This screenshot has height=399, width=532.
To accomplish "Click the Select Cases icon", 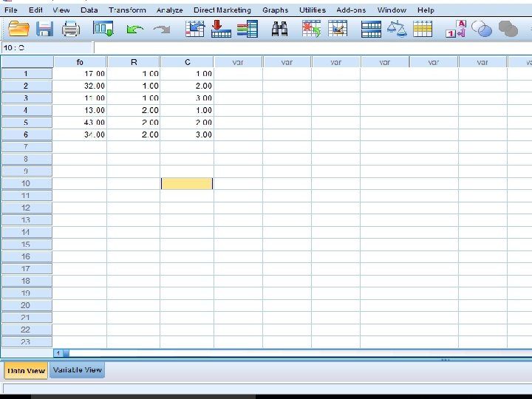I will [x=423, y=29].
